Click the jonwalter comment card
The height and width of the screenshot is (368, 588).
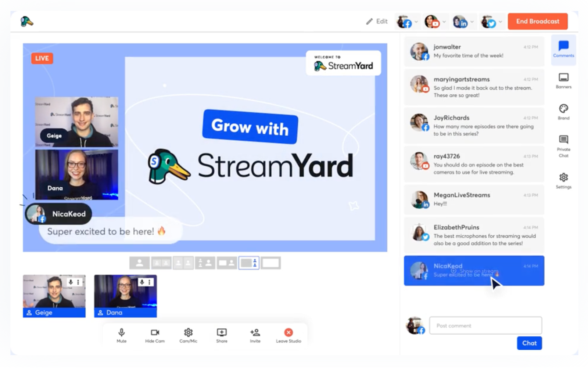pos(474,51)
